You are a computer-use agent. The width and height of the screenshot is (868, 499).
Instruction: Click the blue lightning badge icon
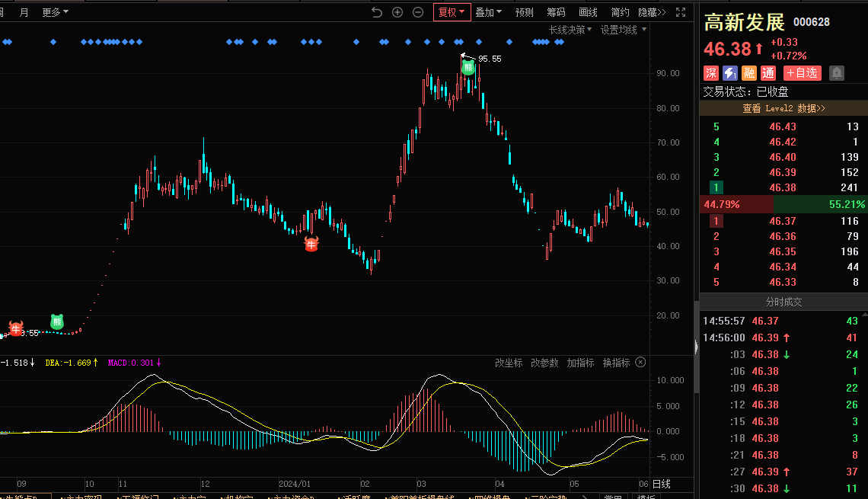coord(730,73)
